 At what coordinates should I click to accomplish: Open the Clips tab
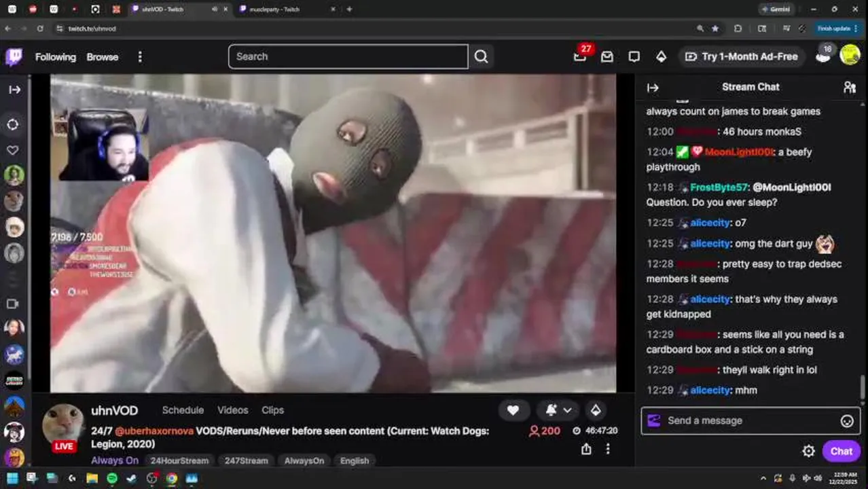tap(272, 410)
